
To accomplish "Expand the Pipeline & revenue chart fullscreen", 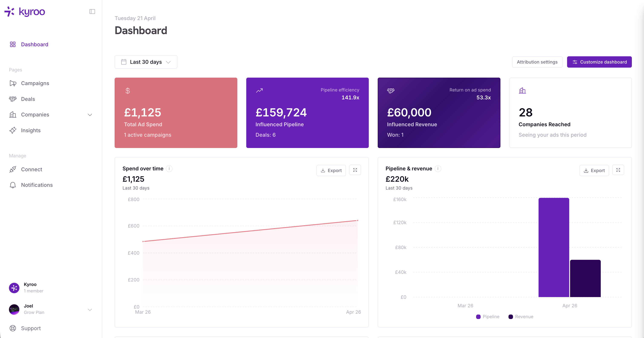I will [618, 170].
